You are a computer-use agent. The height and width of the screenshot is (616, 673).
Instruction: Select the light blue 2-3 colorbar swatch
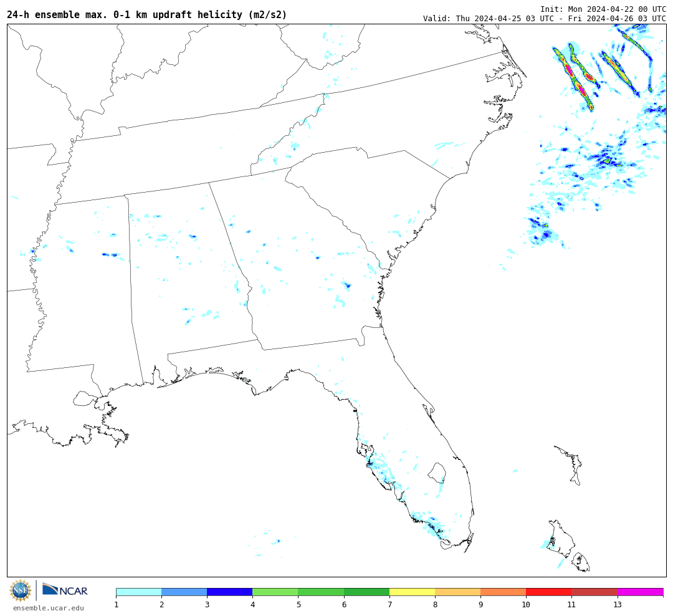184,592
